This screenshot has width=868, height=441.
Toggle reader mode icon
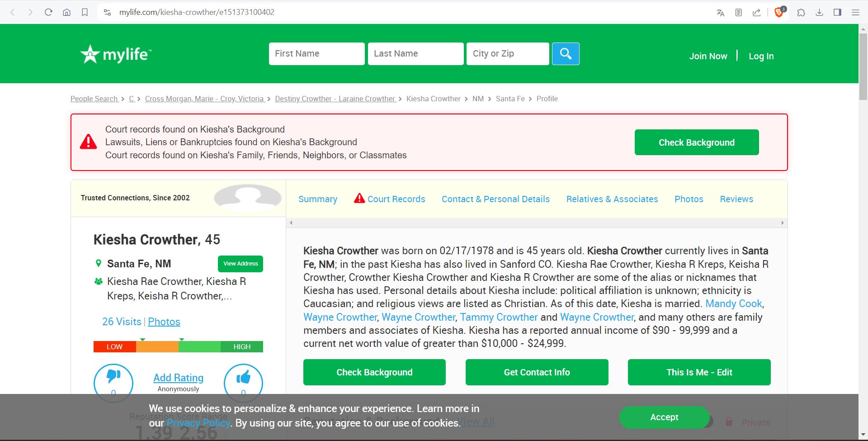[x=739, y=12]
